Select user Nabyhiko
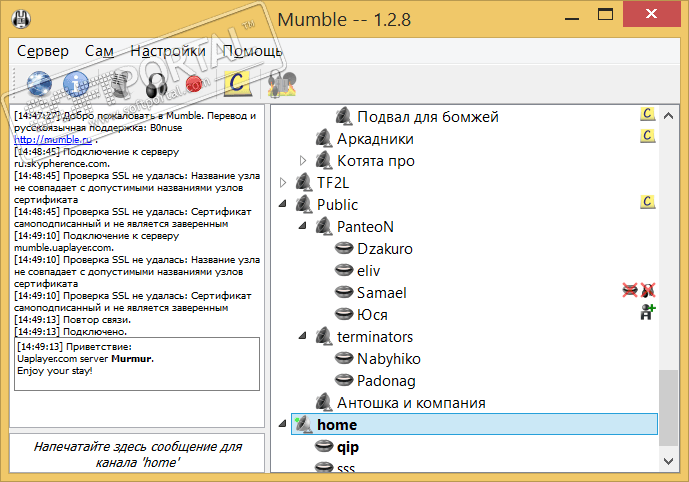 pyautogui.click(x=388, y=359)
